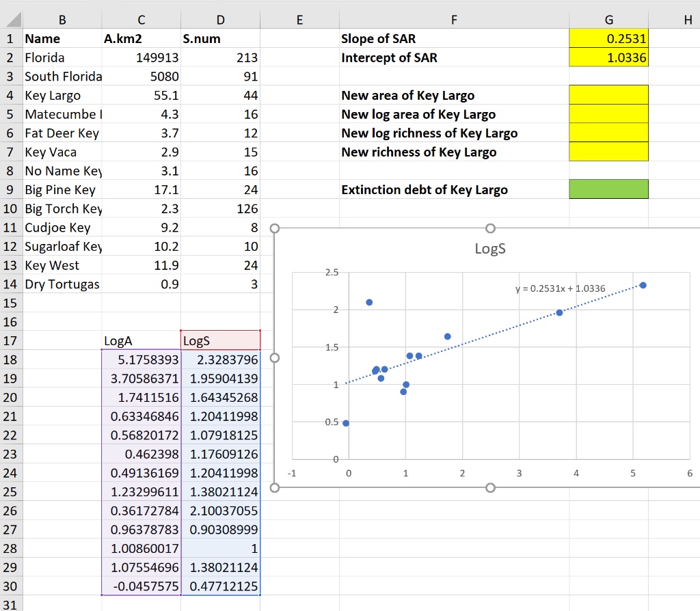Select column F header
700x611 pixels.
tap(453, 21)
